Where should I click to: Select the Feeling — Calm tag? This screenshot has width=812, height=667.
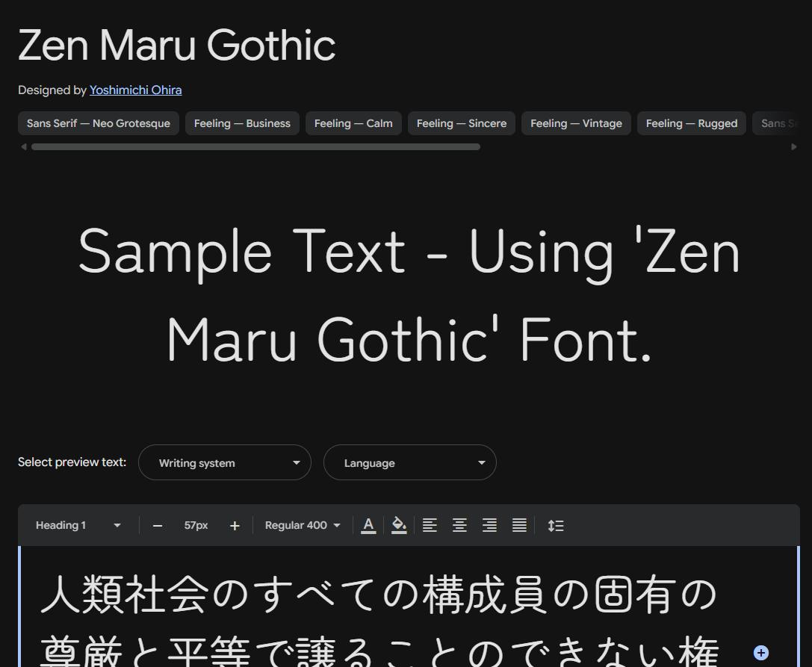pyautogui.click(x=353, y=123)
